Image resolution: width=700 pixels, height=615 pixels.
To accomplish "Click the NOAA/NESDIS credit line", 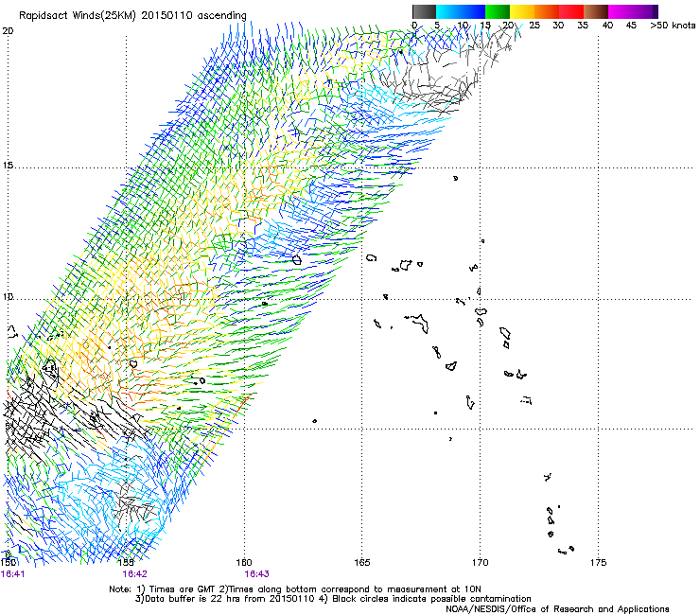I will tap(557, 609).
